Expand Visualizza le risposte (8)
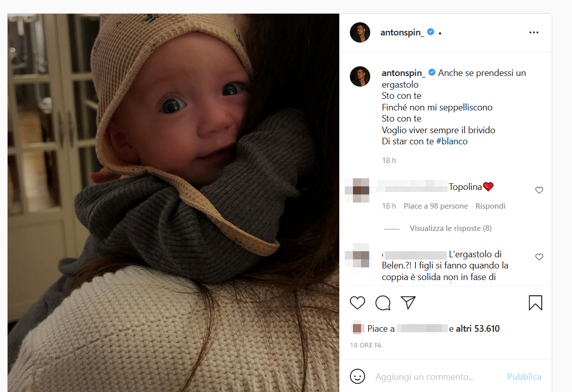 [x=450, y=228]
